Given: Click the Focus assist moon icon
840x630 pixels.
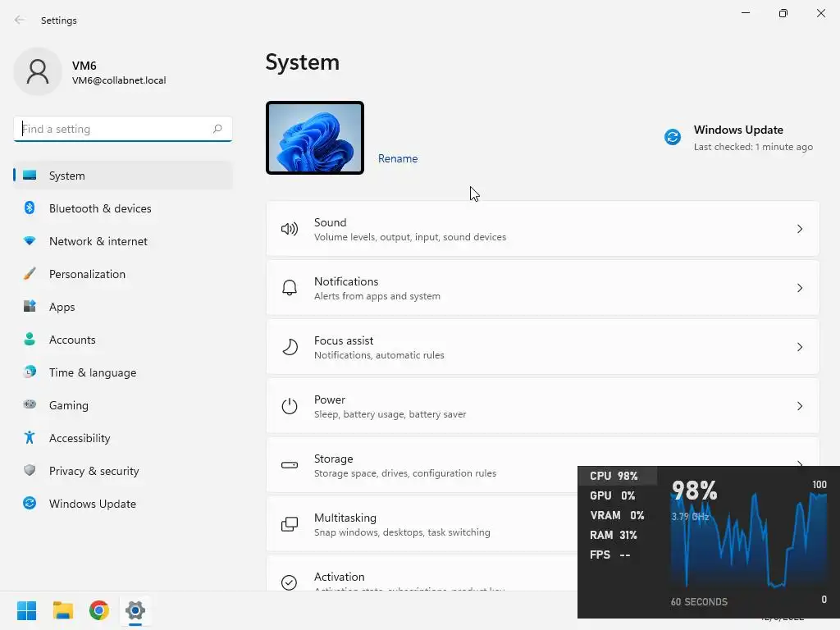Looking at the screenshot, I should pos(290,347).
